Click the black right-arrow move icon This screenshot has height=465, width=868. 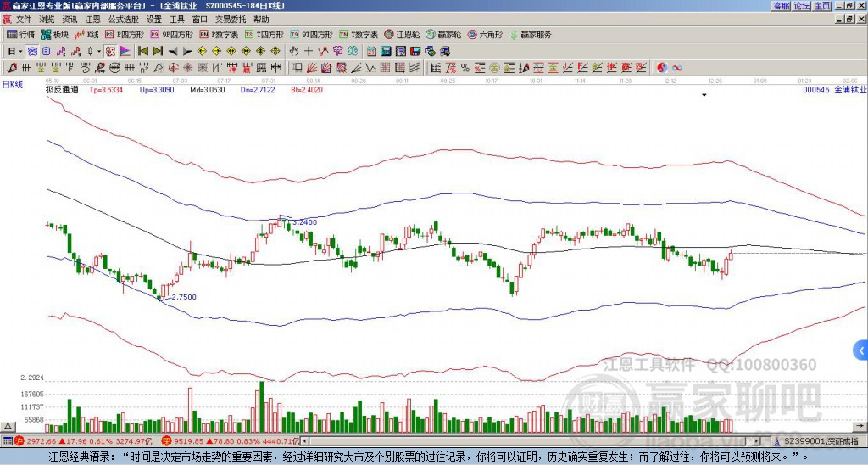187,52
